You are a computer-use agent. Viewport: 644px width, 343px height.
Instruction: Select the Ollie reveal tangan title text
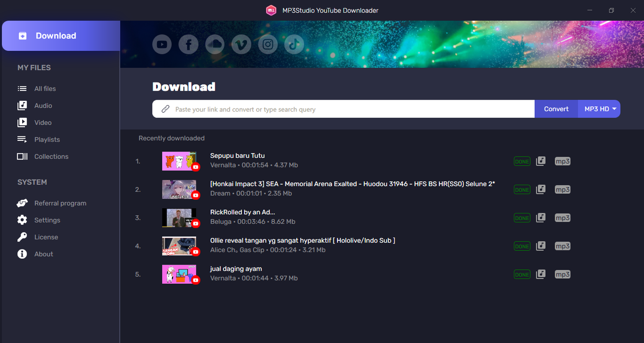(303, 240)
